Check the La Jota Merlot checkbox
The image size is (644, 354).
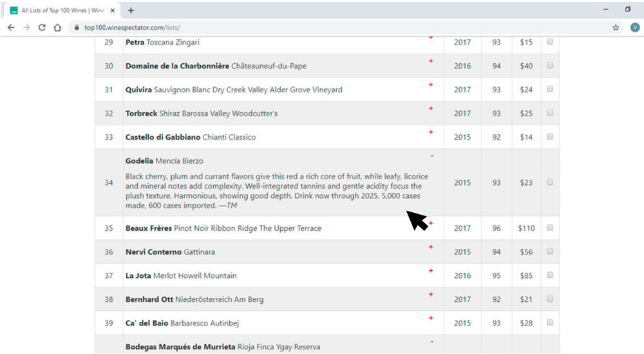pyautogui.click(x=550, y=275)
